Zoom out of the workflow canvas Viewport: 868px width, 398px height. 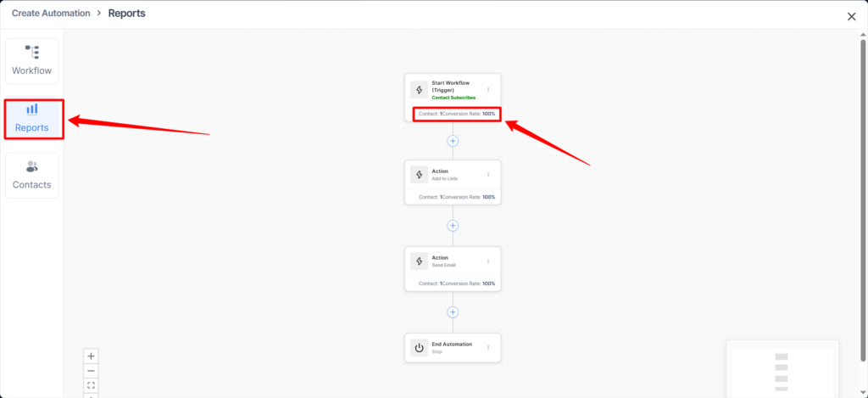click(92, 371)
